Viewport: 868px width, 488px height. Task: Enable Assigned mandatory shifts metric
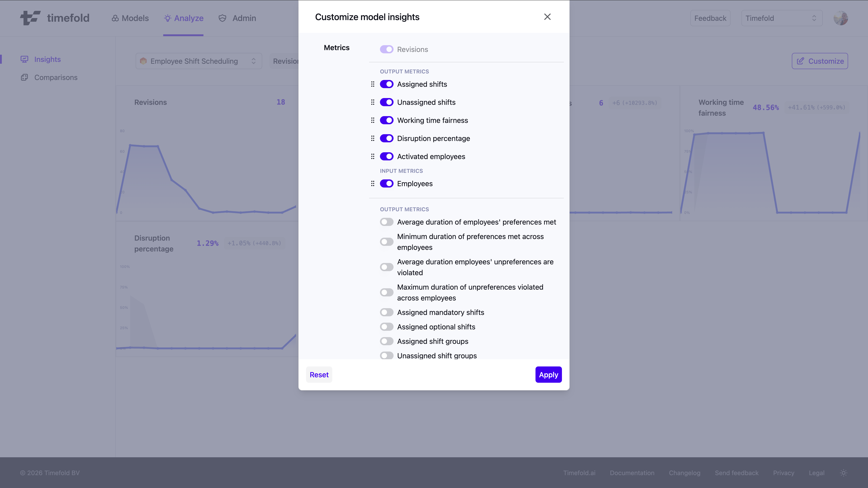[x=387, y=312]
